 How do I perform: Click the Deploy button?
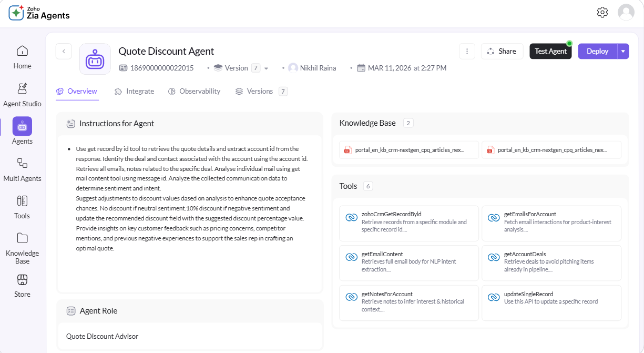point(598,51)
